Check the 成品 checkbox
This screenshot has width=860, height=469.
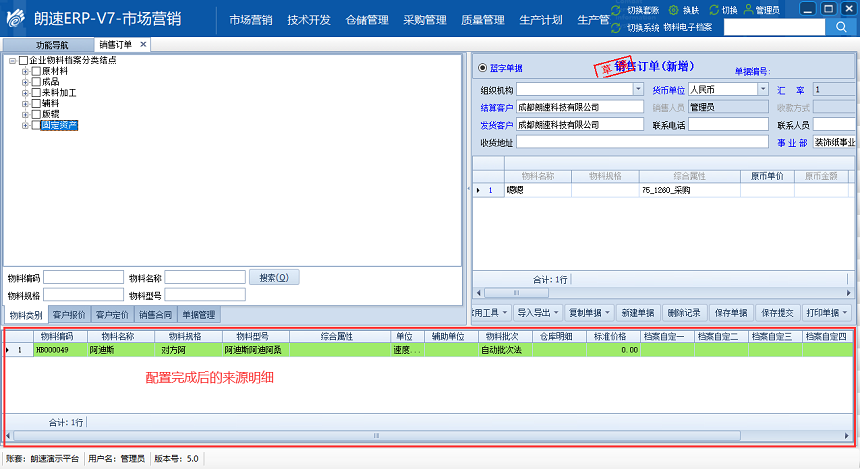(36, 82)
